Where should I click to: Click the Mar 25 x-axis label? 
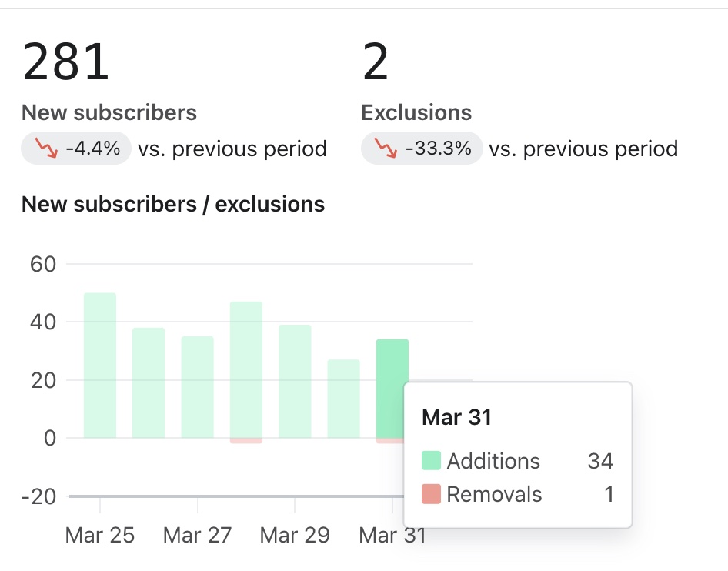100,535
